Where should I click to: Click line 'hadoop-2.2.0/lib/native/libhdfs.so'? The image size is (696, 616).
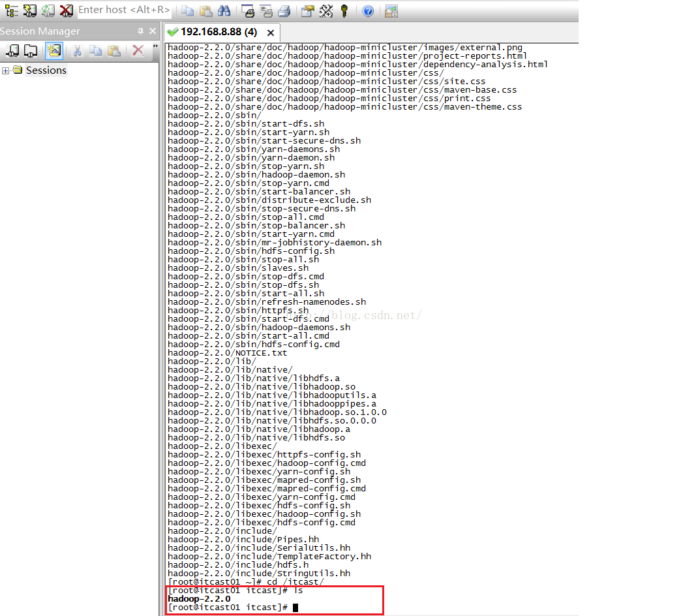[256, 437]
